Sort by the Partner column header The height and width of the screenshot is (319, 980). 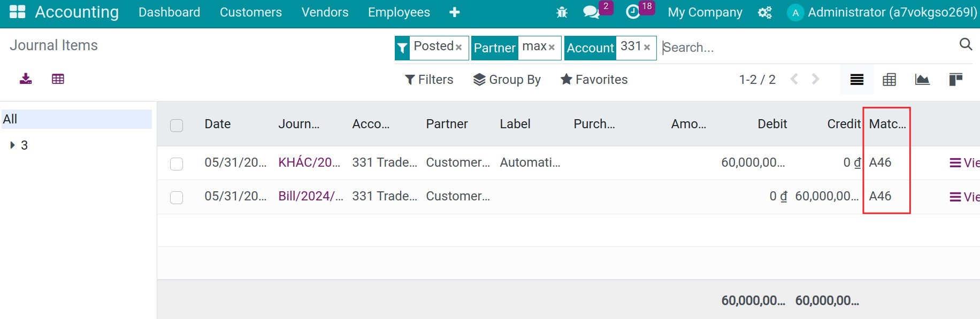(447, 124)
